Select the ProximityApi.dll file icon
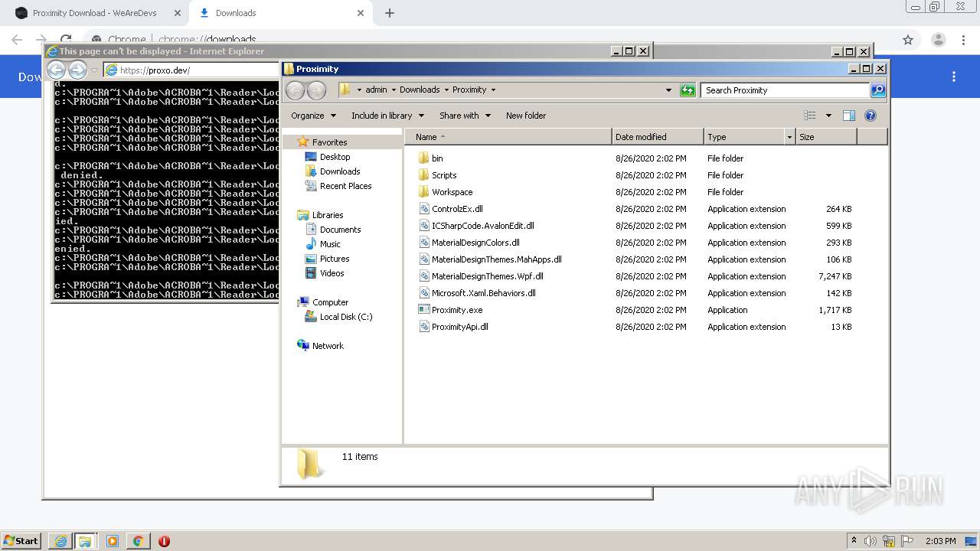The height and width of the screenshot is (551, 980). tap(423, 327)
